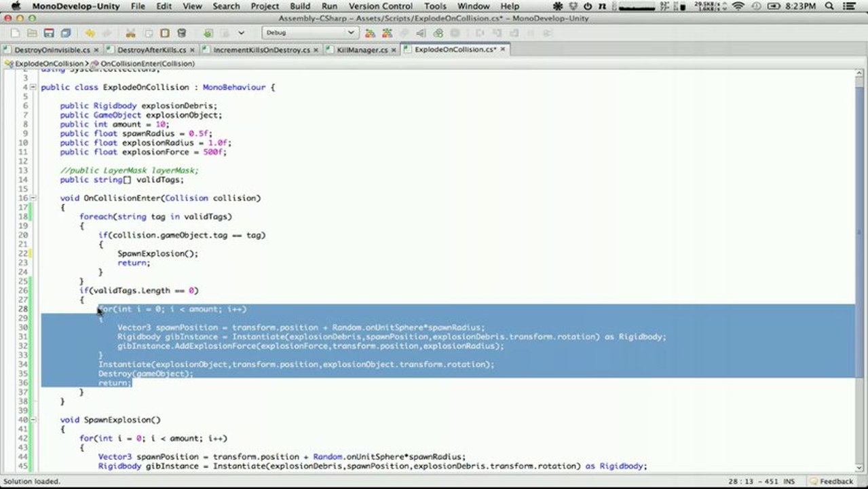This screenshot has height=489, width=868.
Task: Open the OnCollisionEnter(Collision) member breadcrumb
Action: (x=143, y=63)
